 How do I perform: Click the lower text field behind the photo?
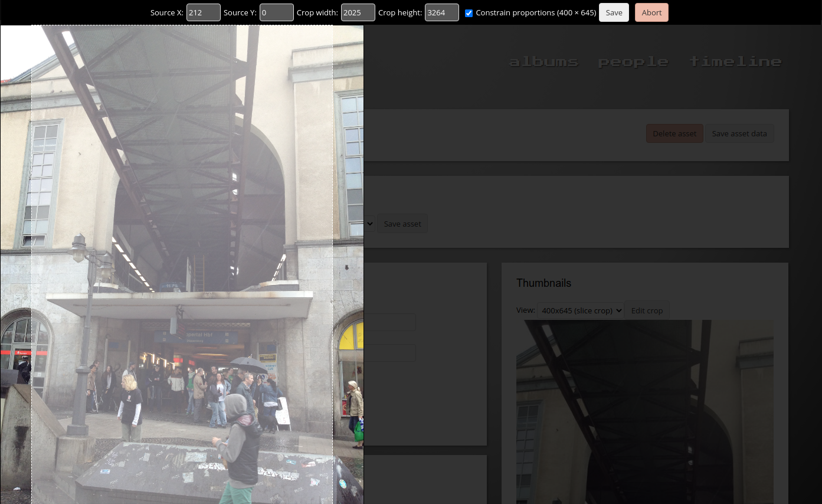tap(390, 353)
